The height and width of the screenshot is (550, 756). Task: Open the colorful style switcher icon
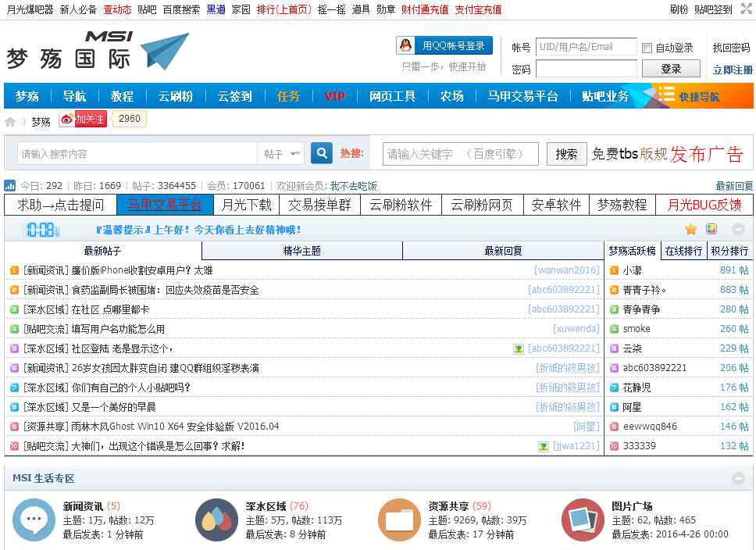(711, 229)
